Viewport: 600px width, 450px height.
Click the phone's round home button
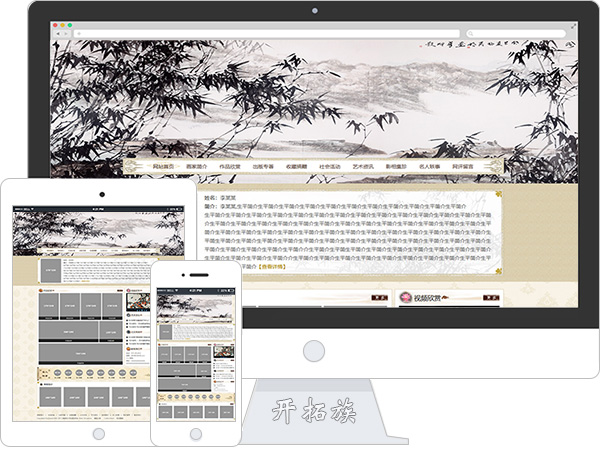pyautogui.click(x=196, y=434)
